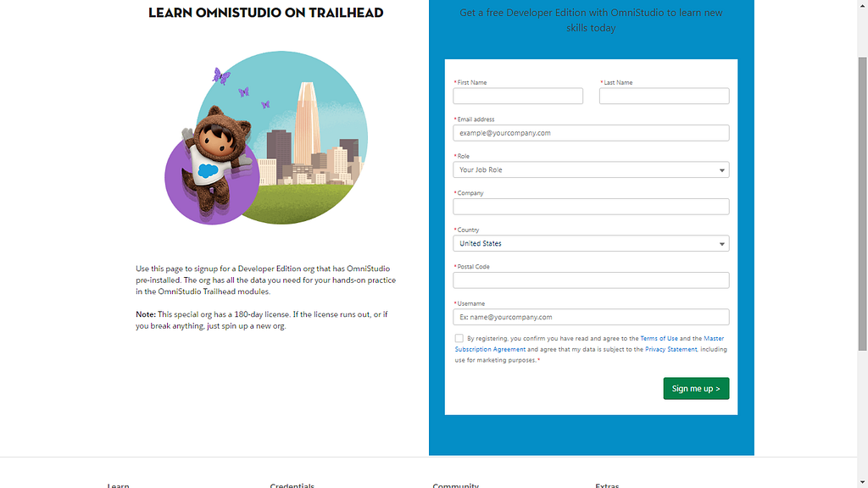This screenshot has width=868, height=488.
Task: Open the Privacy Statement link
Action: (671, 349)
